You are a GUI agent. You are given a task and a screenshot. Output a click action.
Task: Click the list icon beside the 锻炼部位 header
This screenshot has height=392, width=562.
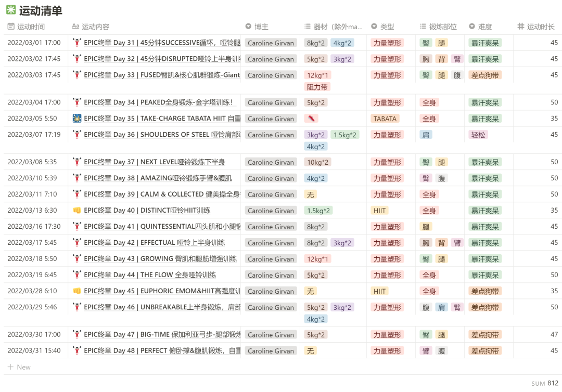coord(423,27)
